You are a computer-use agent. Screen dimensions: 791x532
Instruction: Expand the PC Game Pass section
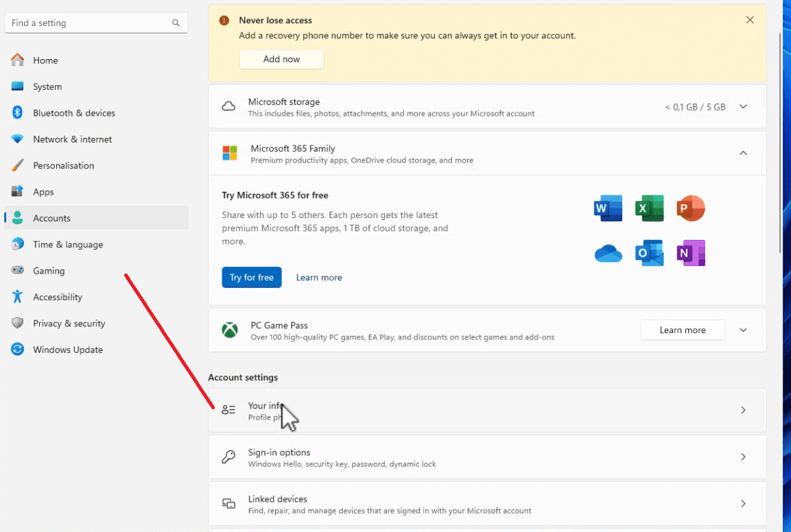click(743, 330)
